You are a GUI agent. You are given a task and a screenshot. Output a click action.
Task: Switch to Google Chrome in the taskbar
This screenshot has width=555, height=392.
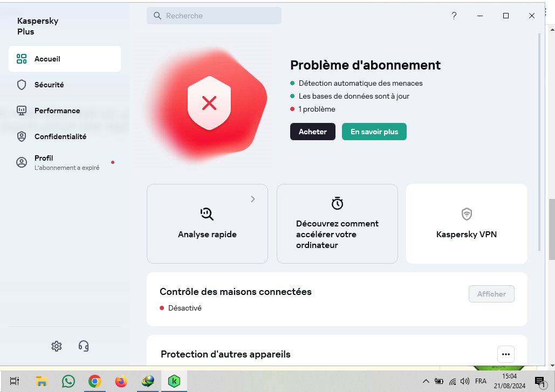coord(95,381)
